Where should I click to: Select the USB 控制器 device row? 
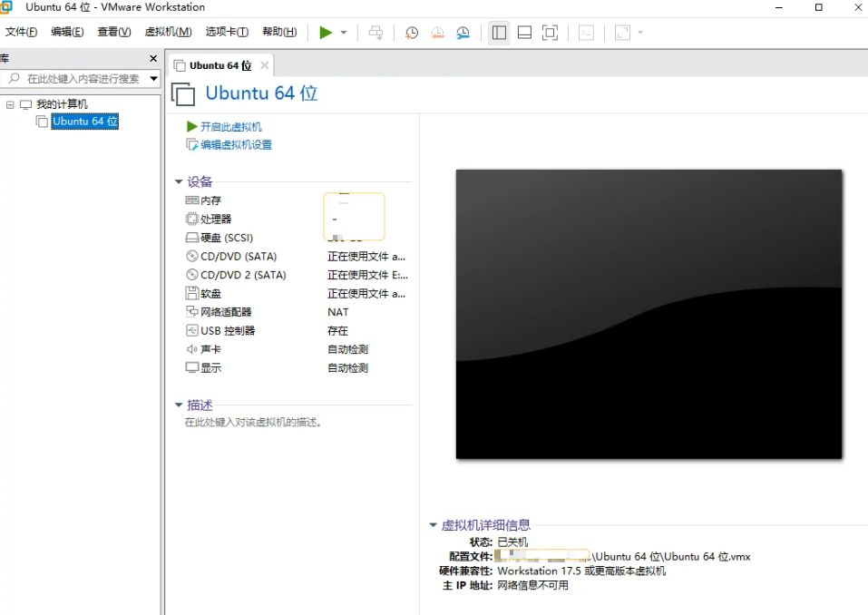[x=297, y=330]
